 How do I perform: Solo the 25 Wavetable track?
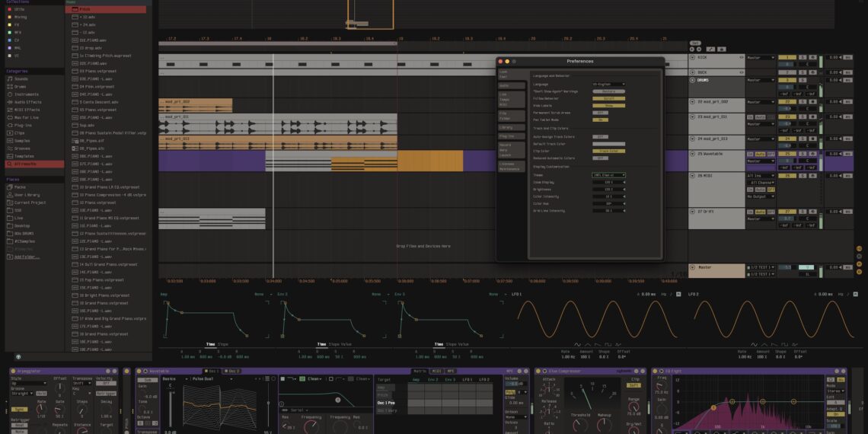[x=803, y=154]
